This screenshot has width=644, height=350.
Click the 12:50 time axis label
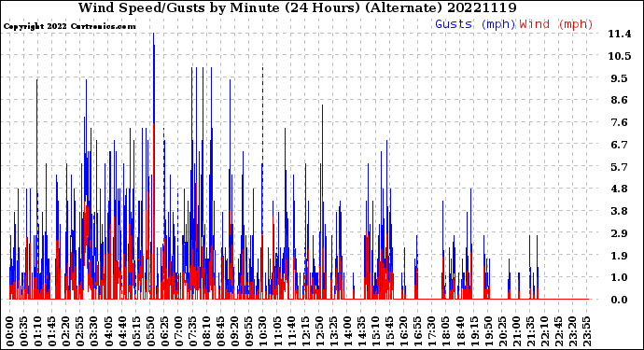(318, 330)
